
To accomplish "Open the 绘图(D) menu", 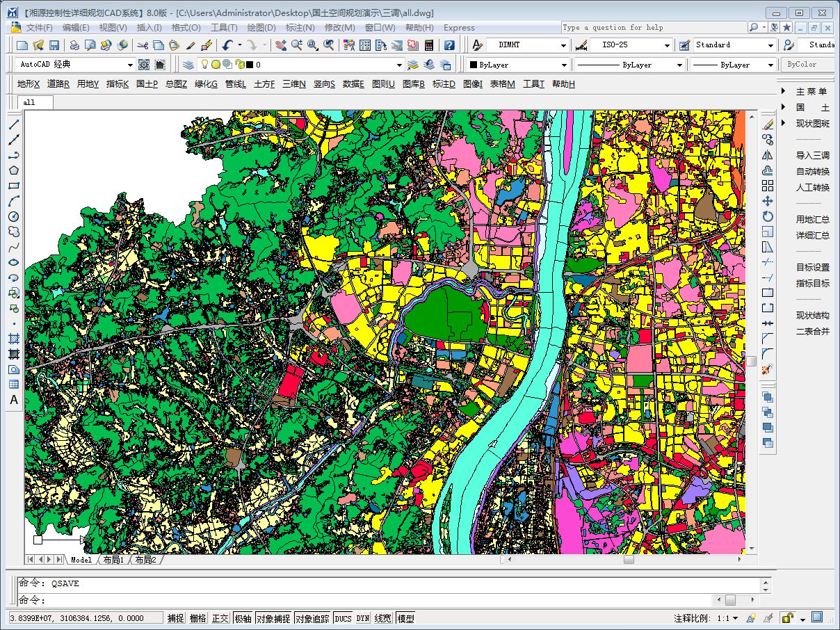I will tap(261, 28).
